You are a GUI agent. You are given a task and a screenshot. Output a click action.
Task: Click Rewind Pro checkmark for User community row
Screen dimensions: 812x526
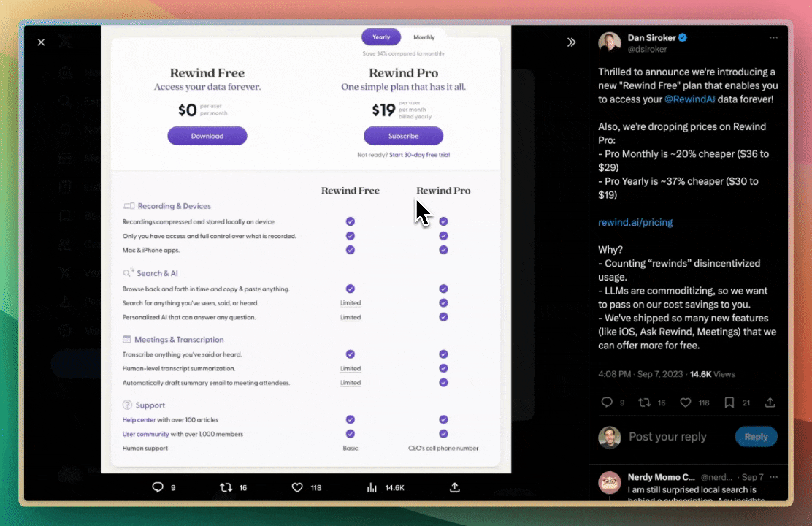pyautogui.click(x=443, y=434)
